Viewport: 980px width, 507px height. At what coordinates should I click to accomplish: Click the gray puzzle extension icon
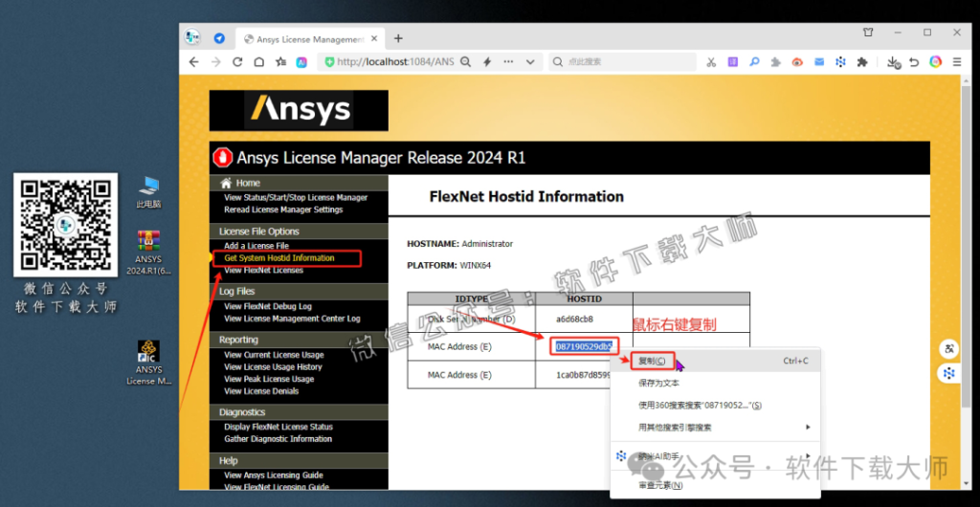775,62
